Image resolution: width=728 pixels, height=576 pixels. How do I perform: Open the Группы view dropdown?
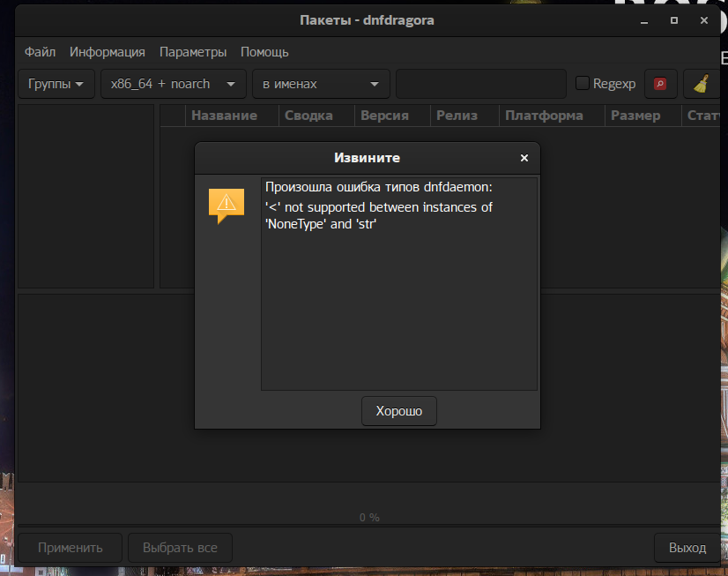56,84
